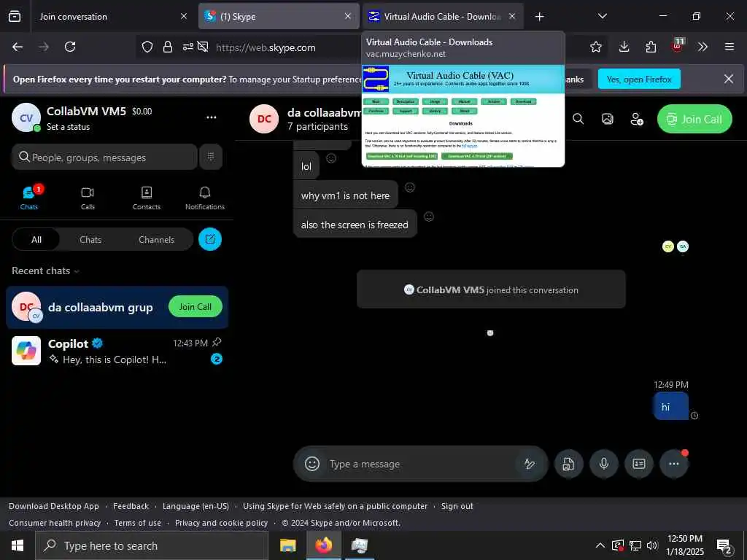The image size is (747, 560).
Task: List all tabs dropdown arrow
Action: [x=602, y=16]
